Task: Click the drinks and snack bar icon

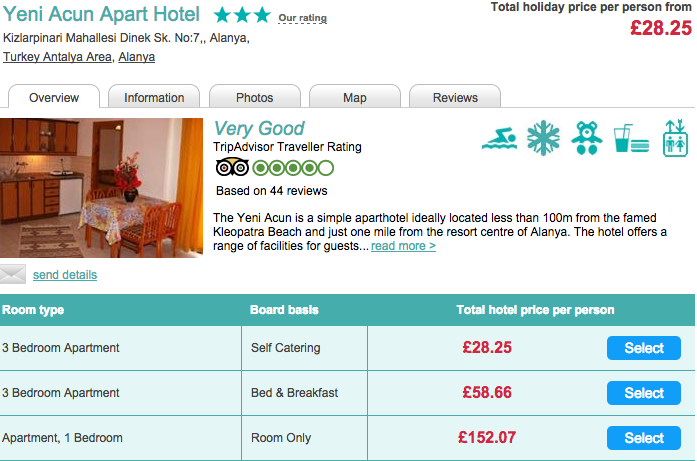Action: (631, 138)
